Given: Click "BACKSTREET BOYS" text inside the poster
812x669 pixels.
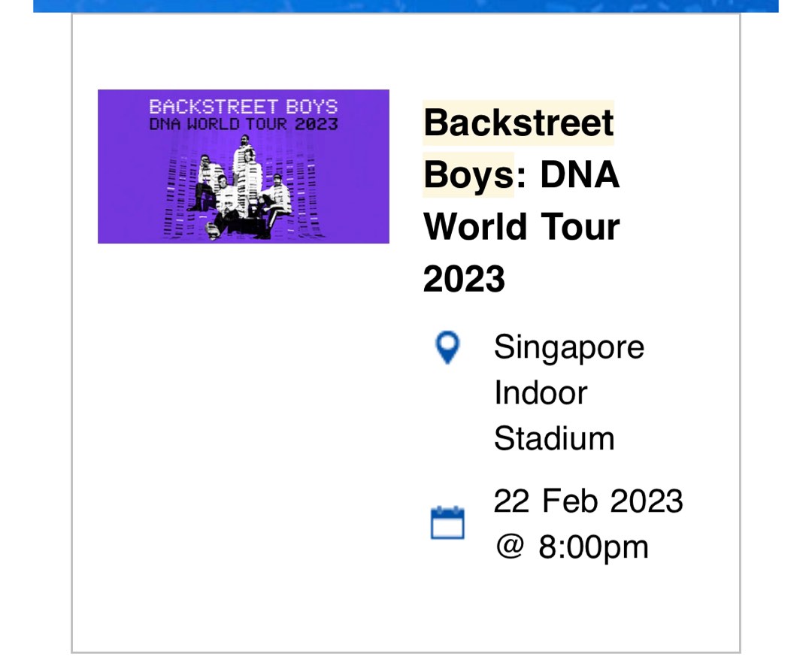Looking at the screenshot, I should tap(243, 107).
